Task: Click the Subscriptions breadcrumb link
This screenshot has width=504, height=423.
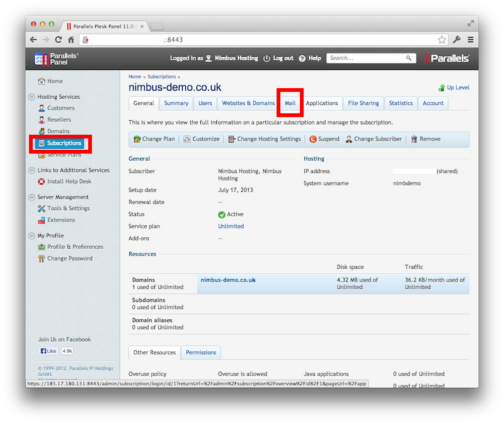Action: (162, 77)
